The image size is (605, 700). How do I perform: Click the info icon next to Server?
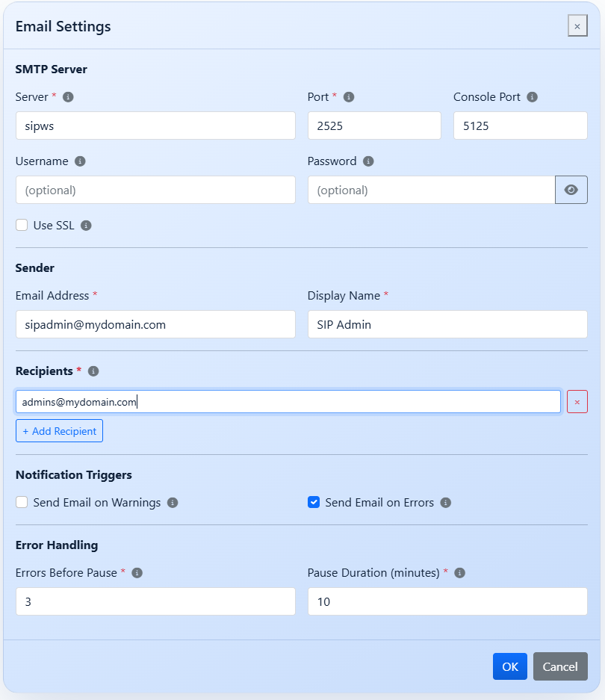[68, 97]
